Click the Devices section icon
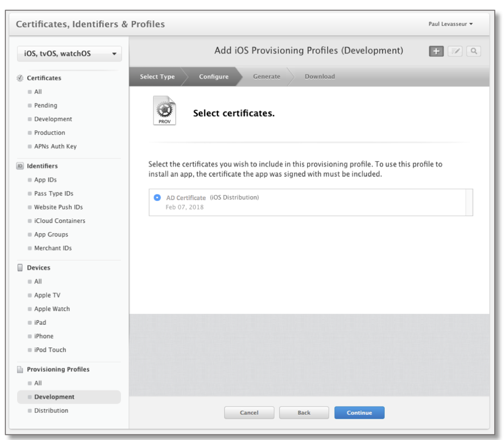 pyautogui.click(x=20, y=268)
